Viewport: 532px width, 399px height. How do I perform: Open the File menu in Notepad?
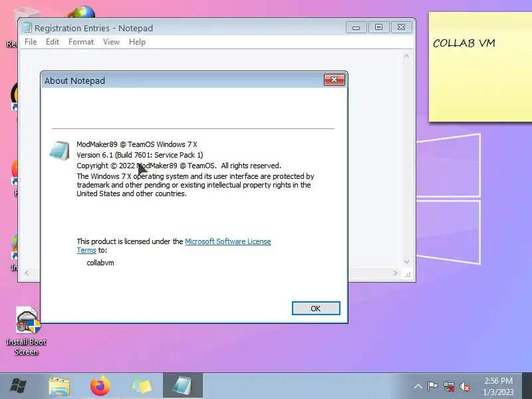click(x=31, y=42)
